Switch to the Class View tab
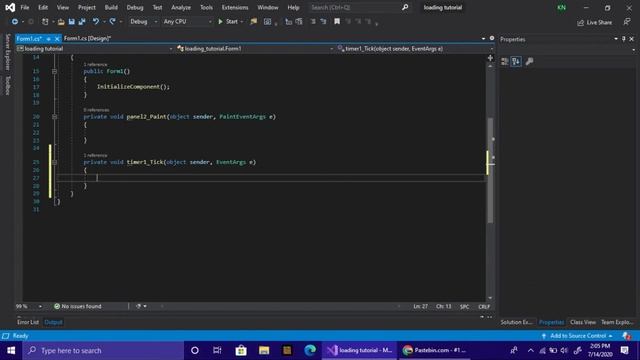This screenshot has height=360, width=640. click(582, 322)
